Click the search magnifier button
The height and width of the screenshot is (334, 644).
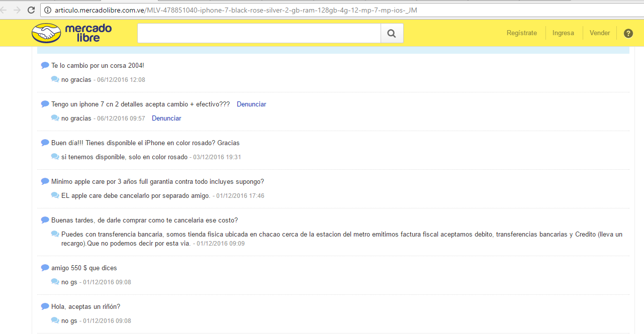point(392,33)
